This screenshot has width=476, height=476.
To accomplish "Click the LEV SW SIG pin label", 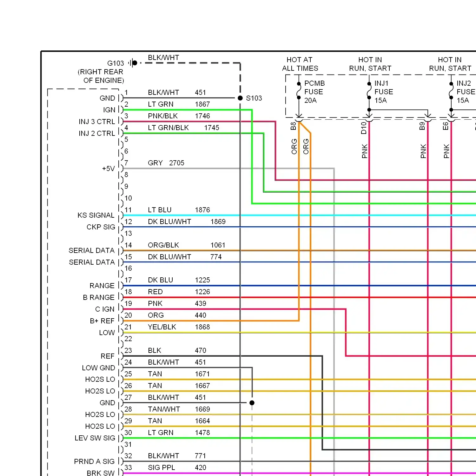I will (x=95, y=438).
